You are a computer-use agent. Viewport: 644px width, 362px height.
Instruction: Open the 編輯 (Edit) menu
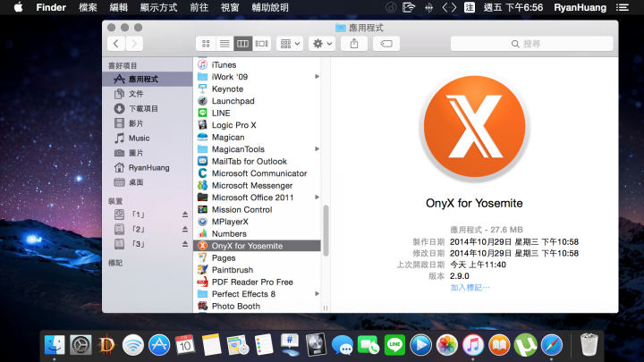(x=119, y=7)
